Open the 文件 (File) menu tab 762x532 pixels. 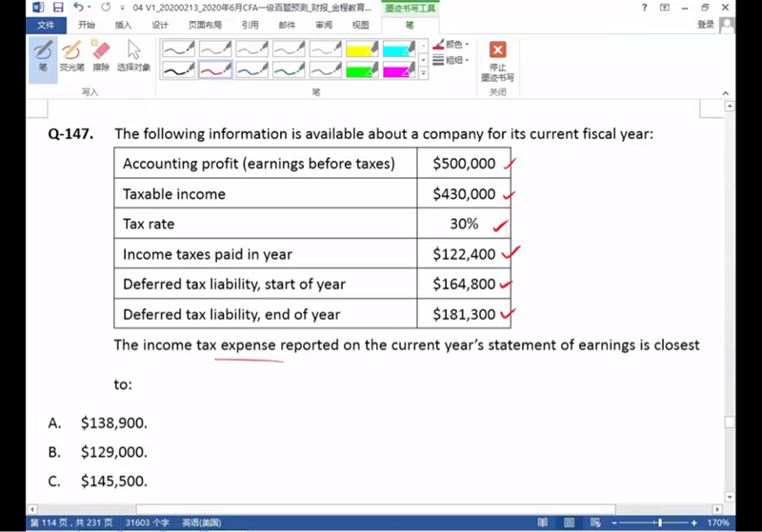click(x=45, y=25)
